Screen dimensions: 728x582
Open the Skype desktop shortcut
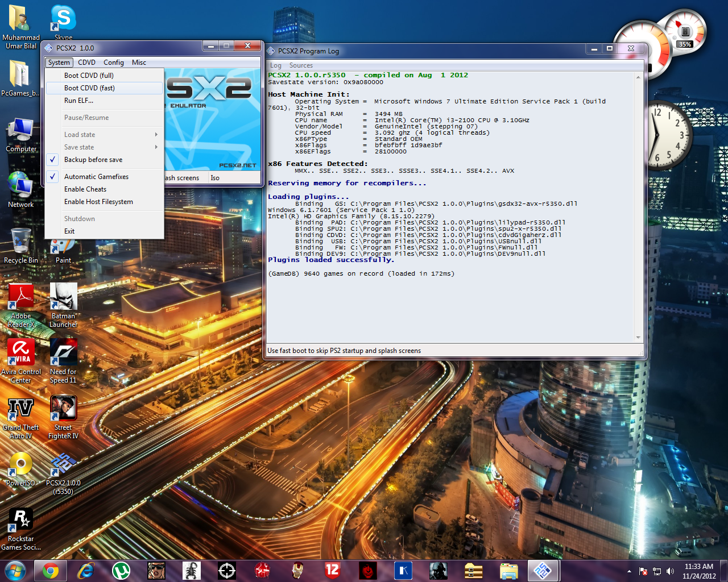pyautogui.click(x=63, y=22)
